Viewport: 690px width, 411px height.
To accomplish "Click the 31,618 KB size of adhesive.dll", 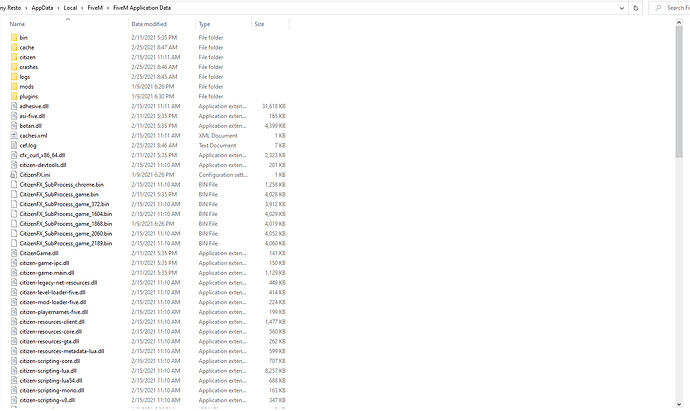I will click(x=274, y=106).
